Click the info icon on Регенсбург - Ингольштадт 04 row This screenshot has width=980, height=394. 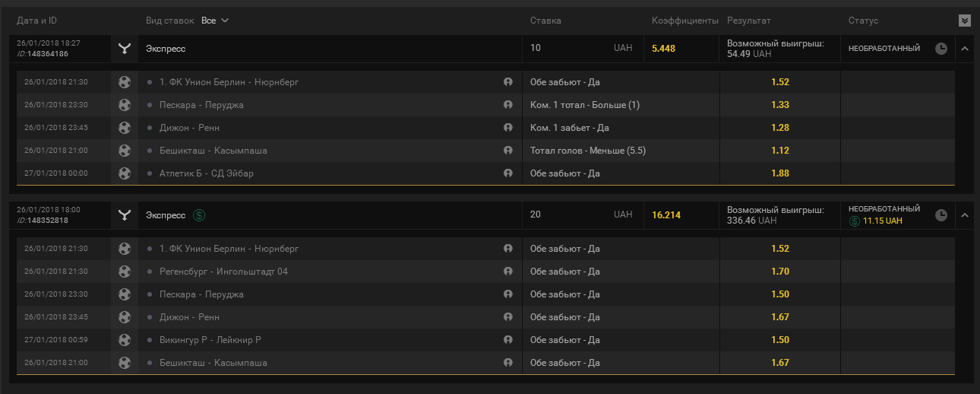click(x=508, y=272)
